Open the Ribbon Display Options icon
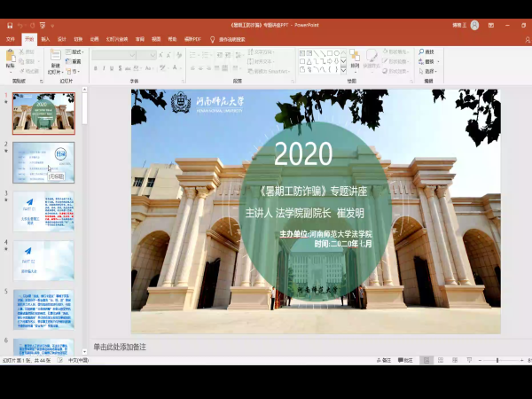Viewport: 532px width, 399px height. [x=491, y=25]
